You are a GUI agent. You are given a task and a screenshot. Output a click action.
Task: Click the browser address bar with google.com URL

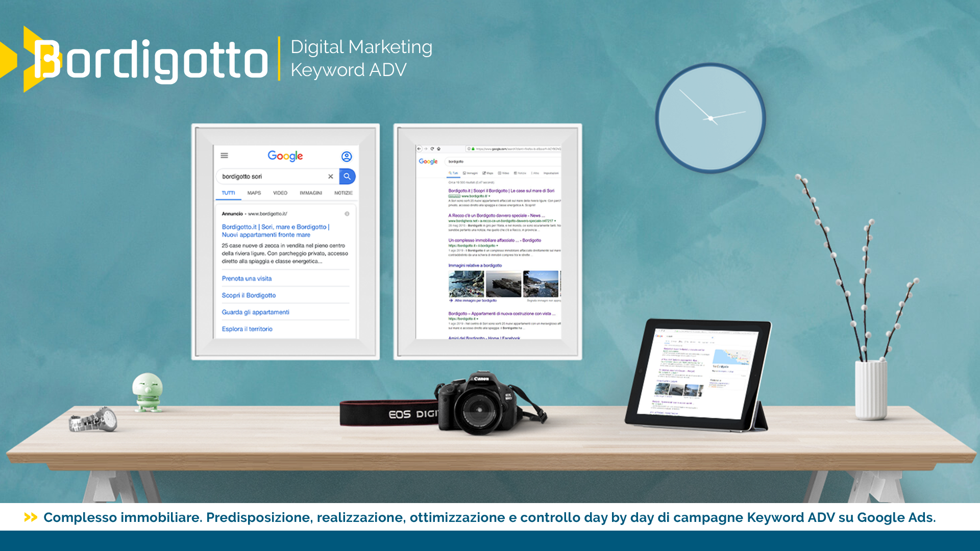click(513, 149)
